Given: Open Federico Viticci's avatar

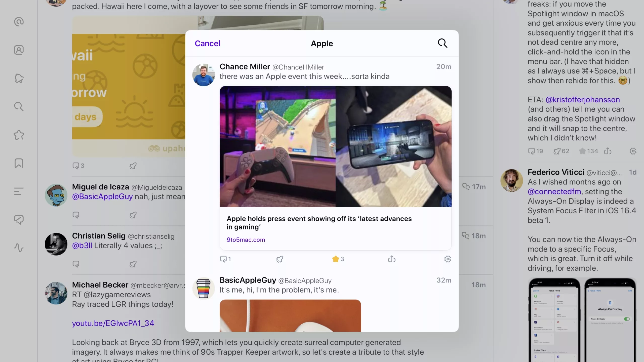Looking at the screenshot, I should 511,181.
